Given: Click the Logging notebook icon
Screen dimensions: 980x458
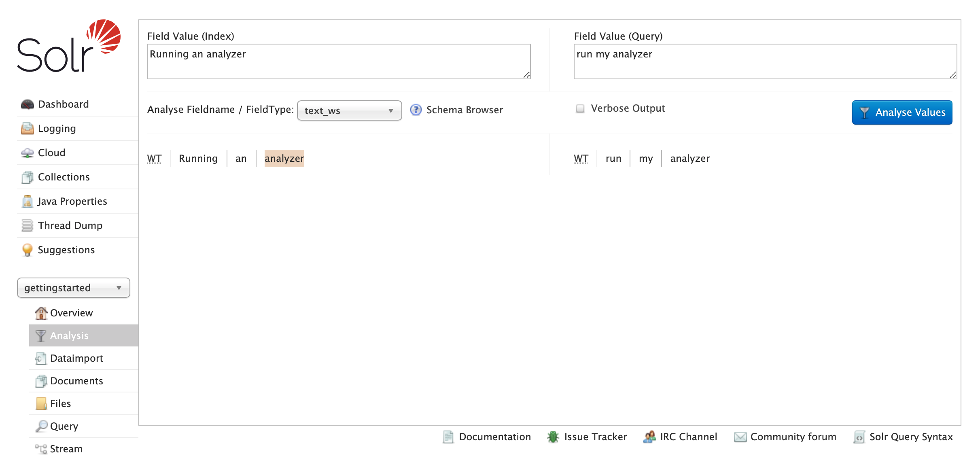Looking at the screenshot, I should point(28,129).
